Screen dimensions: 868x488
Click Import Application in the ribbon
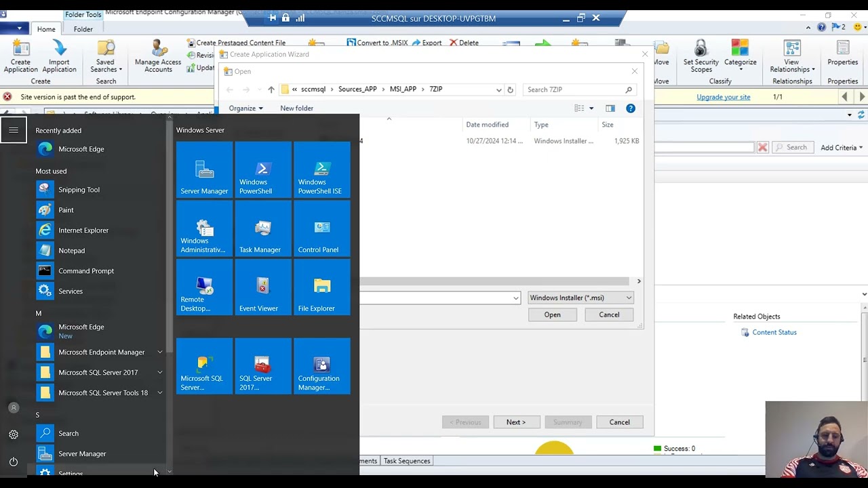[59, 57]
